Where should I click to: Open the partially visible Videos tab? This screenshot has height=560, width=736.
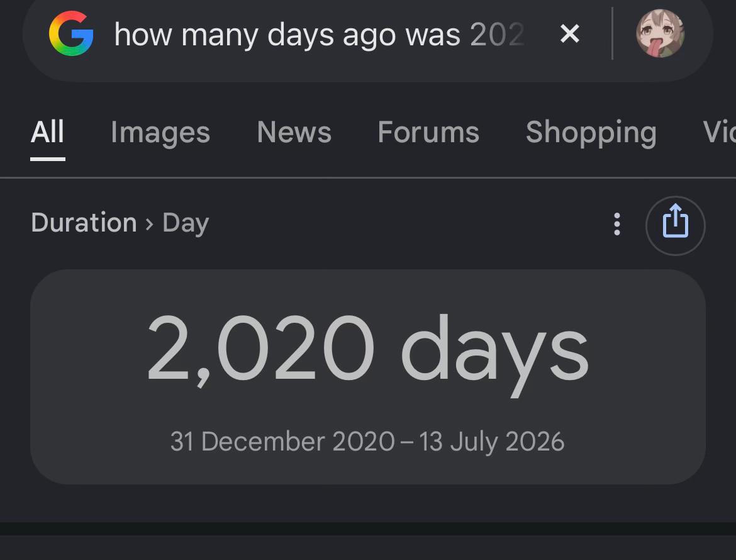point(719,132)
